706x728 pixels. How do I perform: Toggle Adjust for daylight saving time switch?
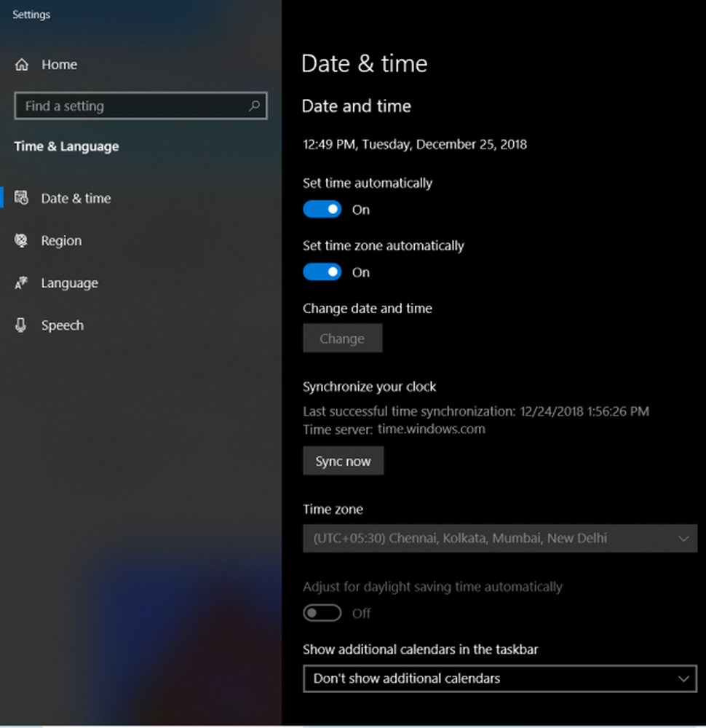click(322, 613)
